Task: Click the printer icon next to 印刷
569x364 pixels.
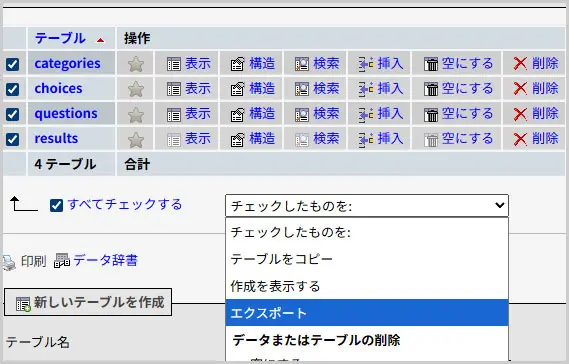Action: [x=8, y=262]
